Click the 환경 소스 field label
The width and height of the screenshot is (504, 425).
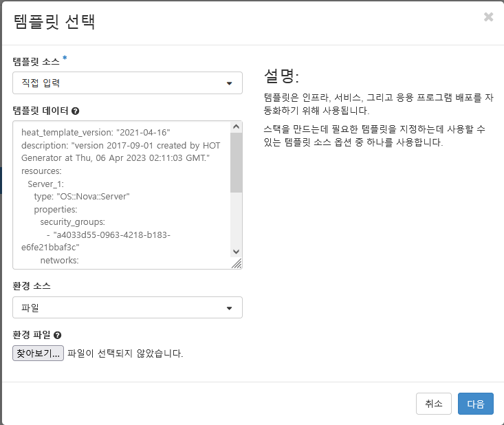[x=32, y=286]
